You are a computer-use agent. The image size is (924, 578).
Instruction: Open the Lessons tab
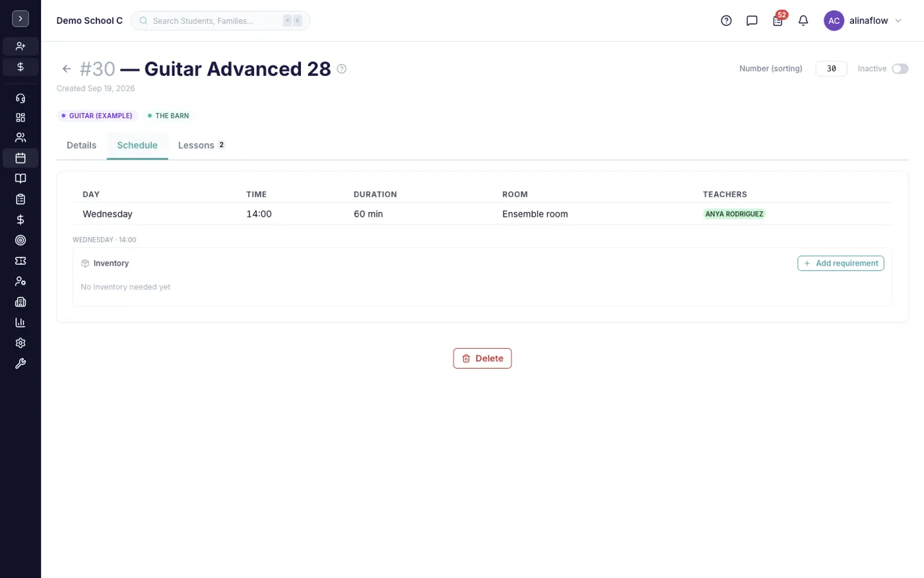201,145
